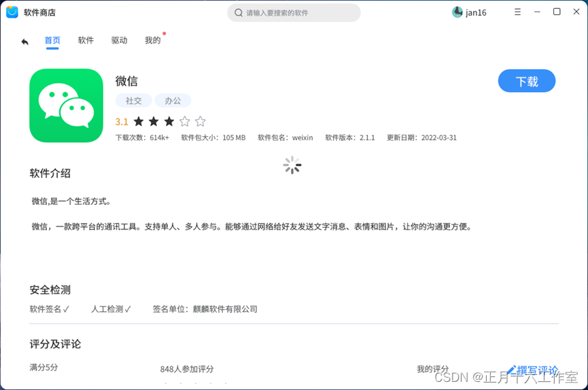Click the 软件介绍 heading
This screenshot has height=390, width=588.
coord(50,174)
